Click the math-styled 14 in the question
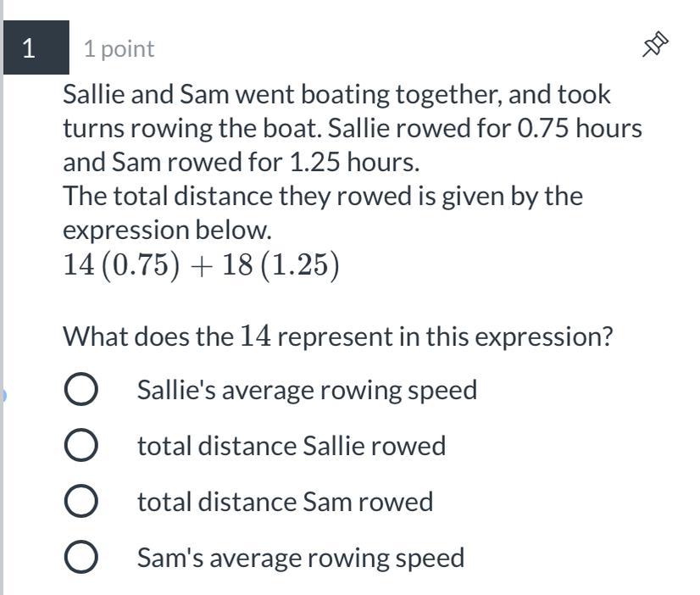 point(255,336)
